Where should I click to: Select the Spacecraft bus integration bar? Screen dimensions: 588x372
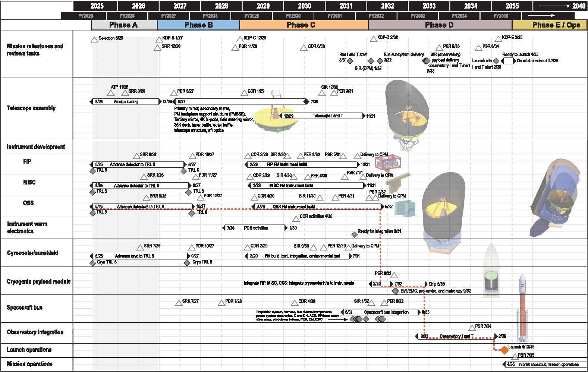(x=381, y=312)
